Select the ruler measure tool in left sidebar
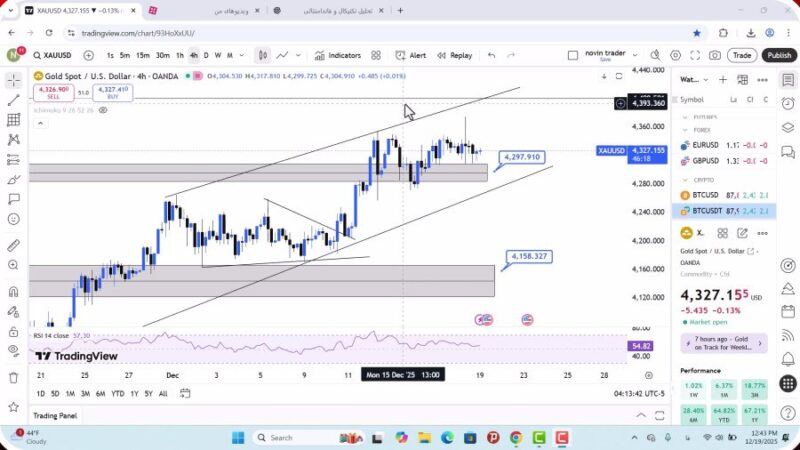Image resolution: width=800 pixels, height=450 pixels. pos(13,245)
